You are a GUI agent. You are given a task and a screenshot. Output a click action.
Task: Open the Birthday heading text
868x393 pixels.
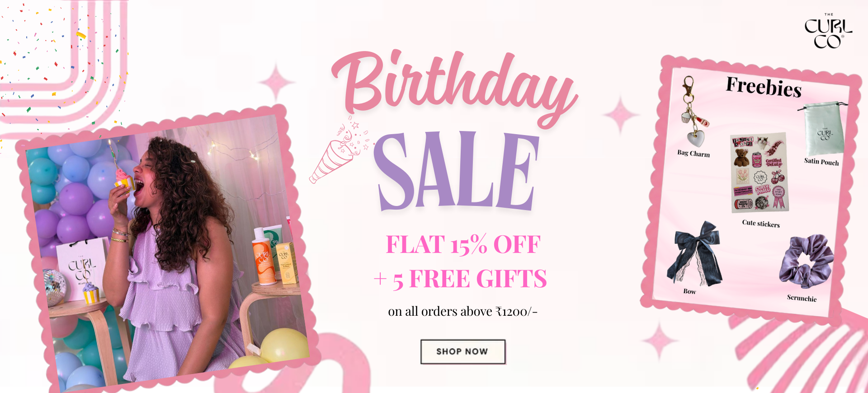pyautogui.click(x=454, y=88)
